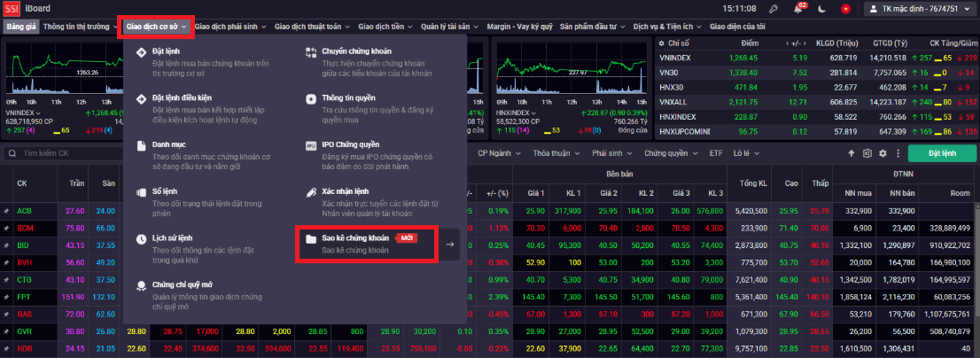Viewport: 980px width, 358px height.
Task: Expand the Dịch vụ & Tiện ích menu
Action: pos(667,27)
